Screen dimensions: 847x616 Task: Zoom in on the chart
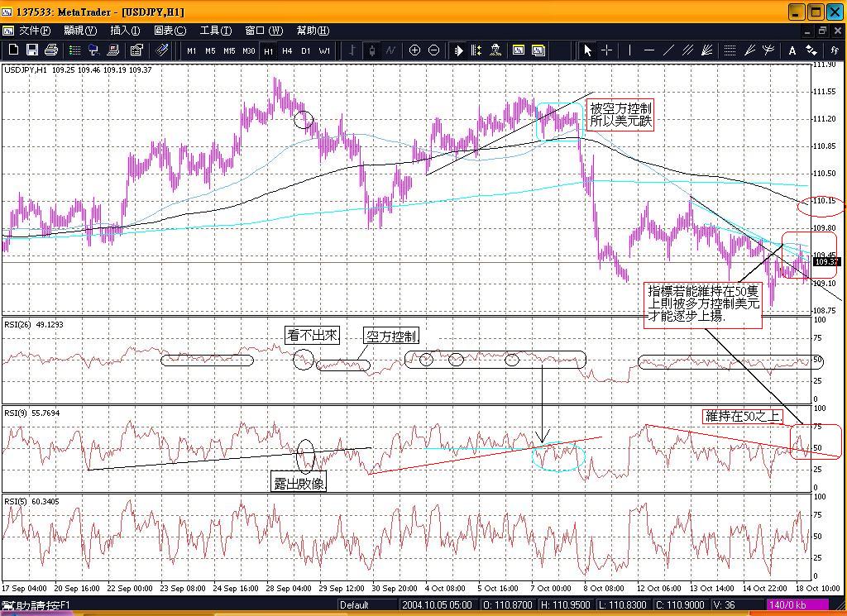415,50
